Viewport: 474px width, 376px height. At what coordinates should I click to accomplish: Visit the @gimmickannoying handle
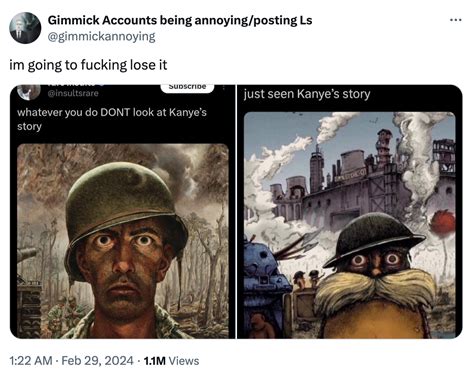[102, 36]
